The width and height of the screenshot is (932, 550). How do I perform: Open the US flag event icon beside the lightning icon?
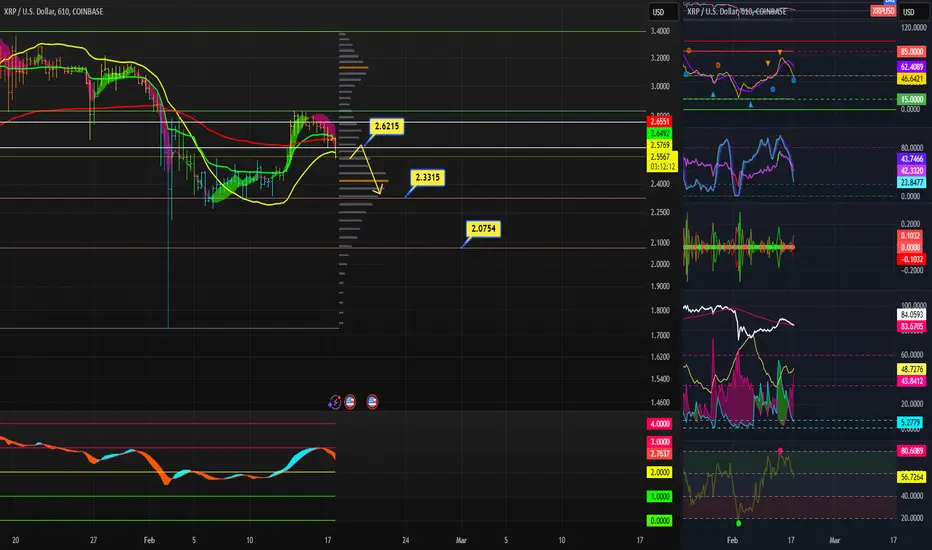click(350, 403)
